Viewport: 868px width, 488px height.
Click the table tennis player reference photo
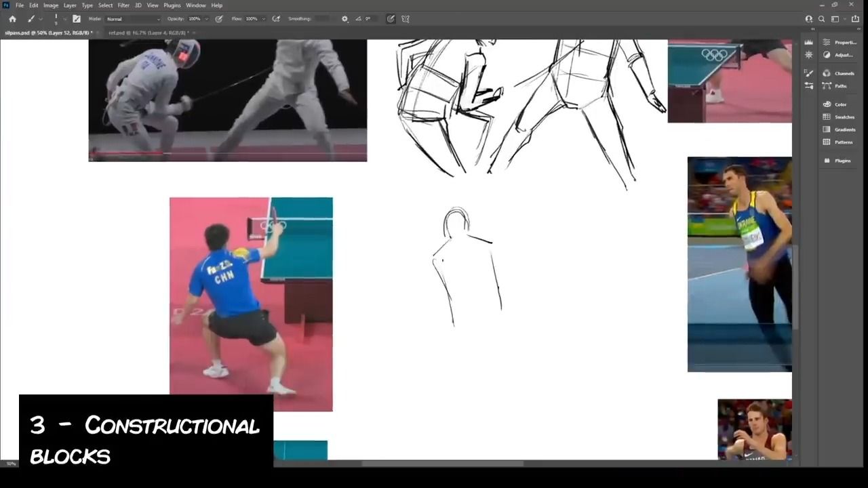click(x=251, y=304)
